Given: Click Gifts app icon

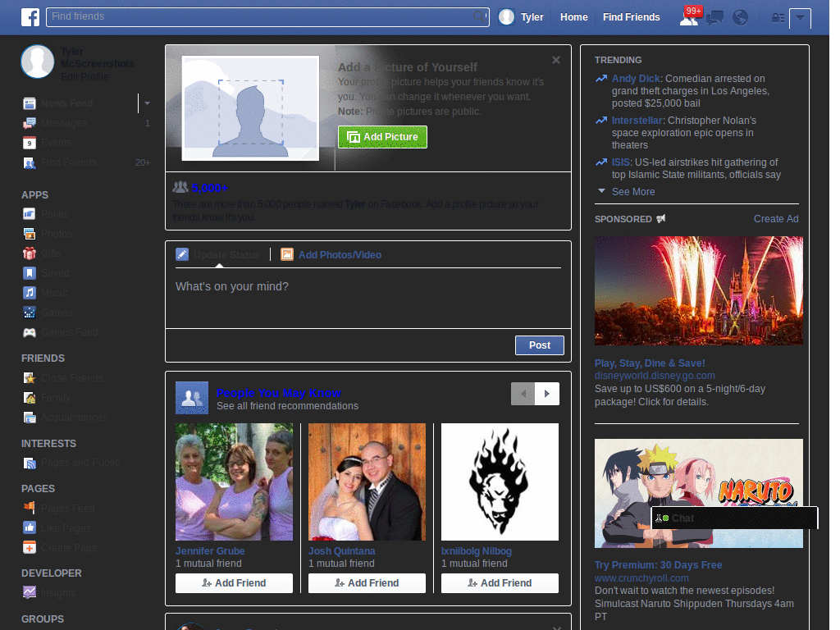Looking at the screenshot, I should (30, 253).
